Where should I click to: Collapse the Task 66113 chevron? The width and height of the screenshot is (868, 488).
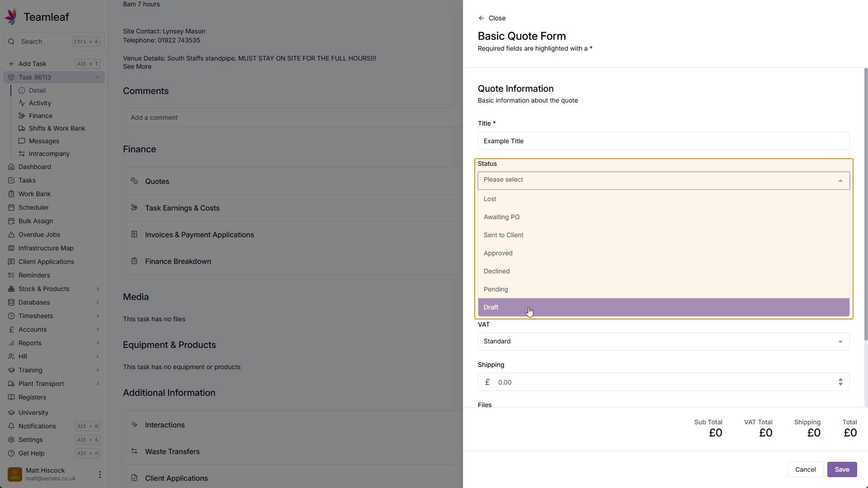click(x=98, y=77)
